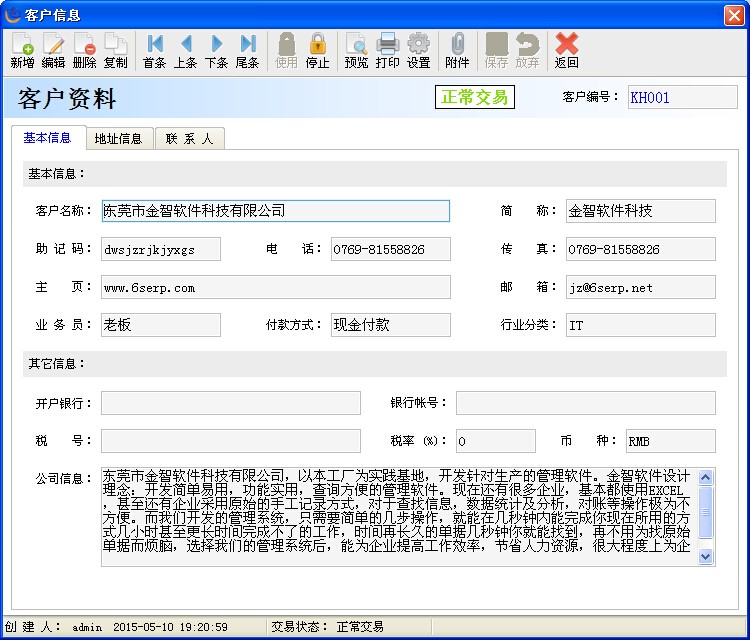Switch to the 联系人 tab
750x640 pixels.
189,139
